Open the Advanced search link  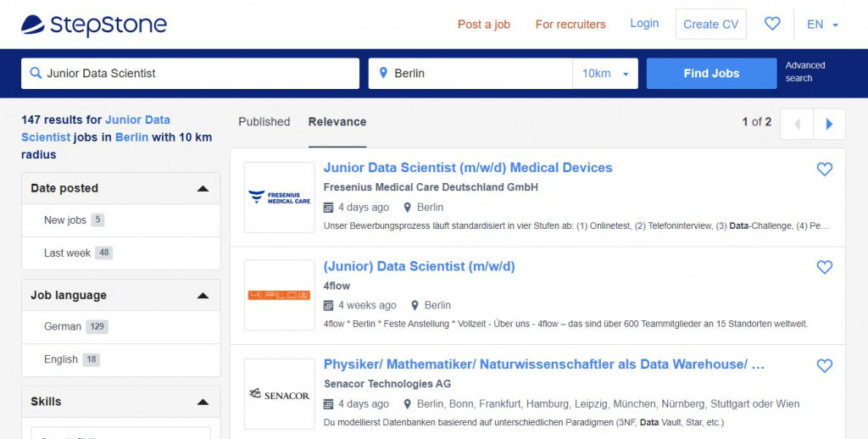(804, 72)
